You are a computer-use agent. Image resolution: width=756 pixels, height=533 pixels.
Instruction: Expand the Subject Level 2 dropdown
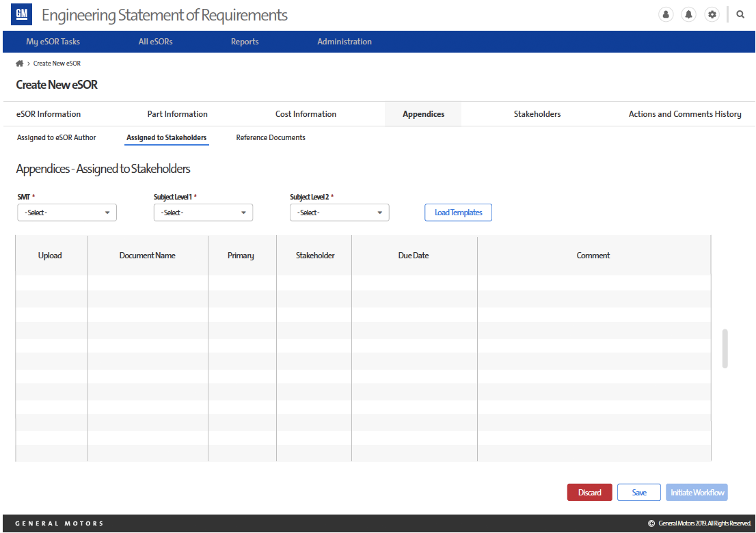(x=340, y=213)
